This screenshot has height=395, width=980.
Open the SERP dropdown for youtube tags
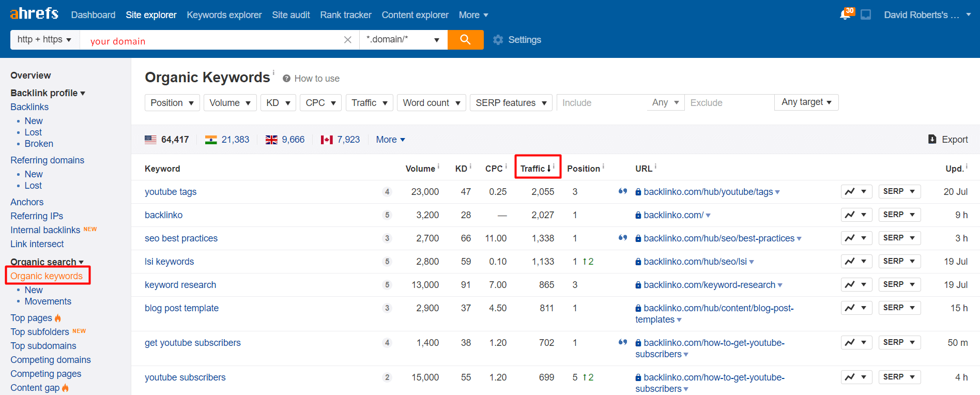[899, 191]
